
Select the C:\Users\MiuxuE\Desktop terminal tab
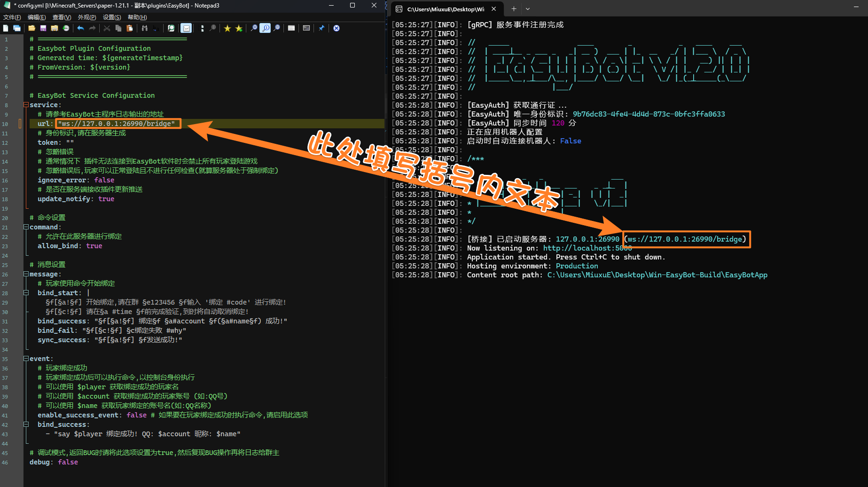pos(446,9)
